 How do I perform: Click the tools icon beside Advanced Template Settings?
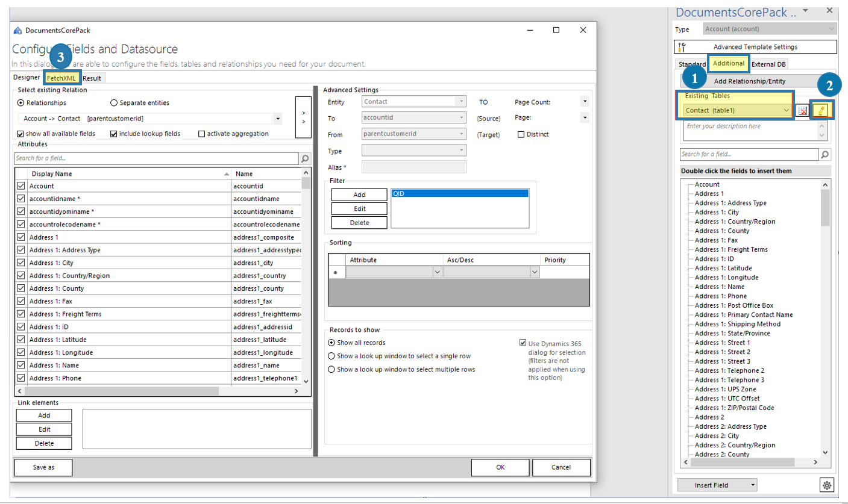(682, 47)
